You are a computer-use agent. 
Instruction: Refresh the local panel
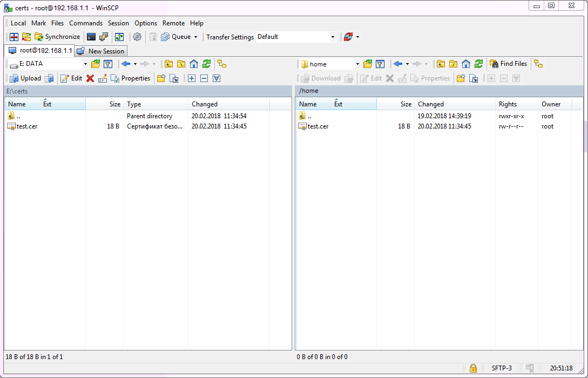[206, 64]
